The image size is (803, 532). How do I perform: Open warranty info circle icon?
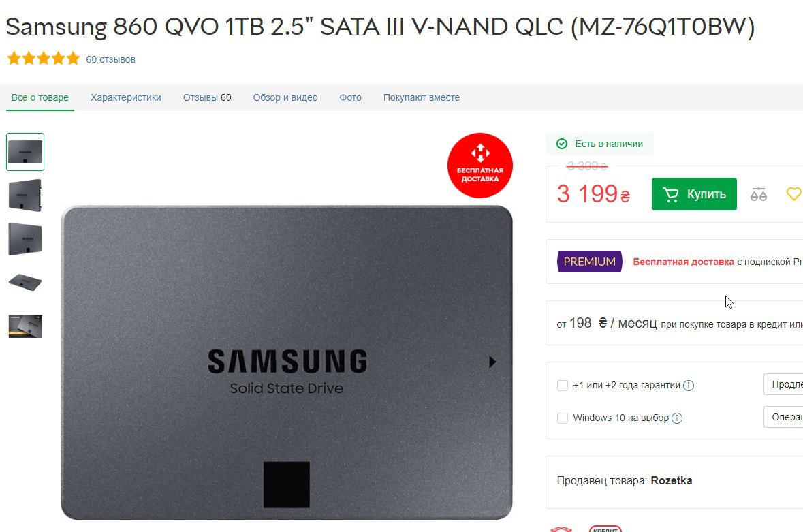pyautogui.click(x=689, y=385)
